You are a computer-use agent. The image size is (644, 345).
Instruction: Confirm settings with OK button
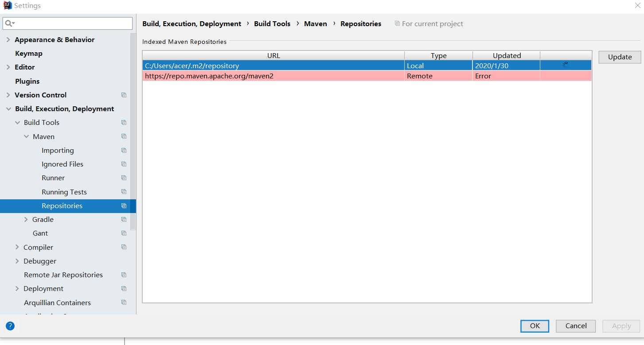(x=535, y=326)
